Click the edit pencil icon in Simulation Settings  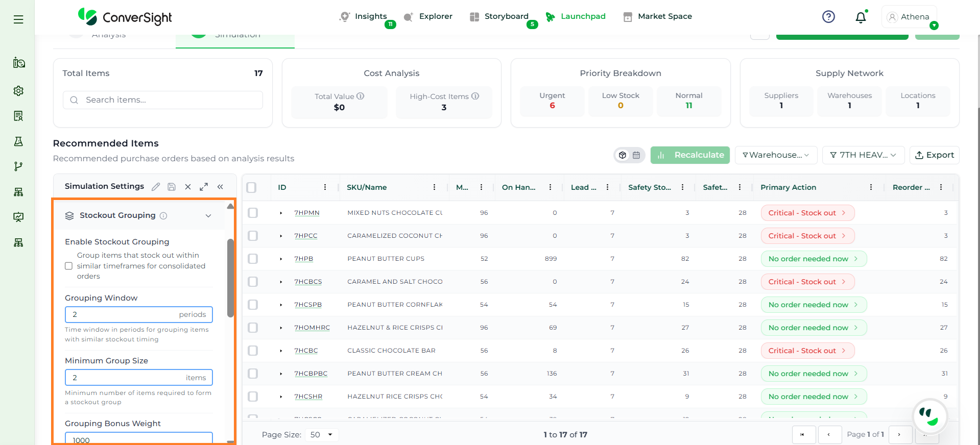tap(156, 187)
